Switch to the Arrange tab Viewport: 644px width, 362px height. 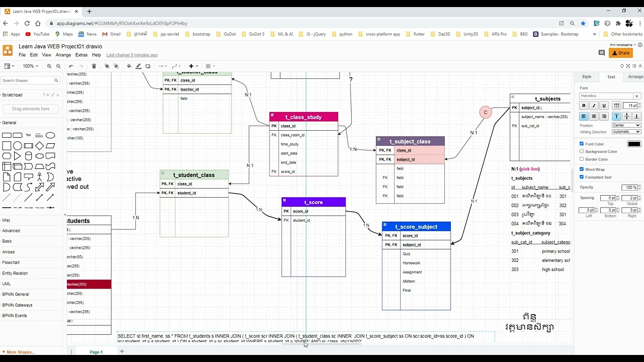tap(635, 76)
